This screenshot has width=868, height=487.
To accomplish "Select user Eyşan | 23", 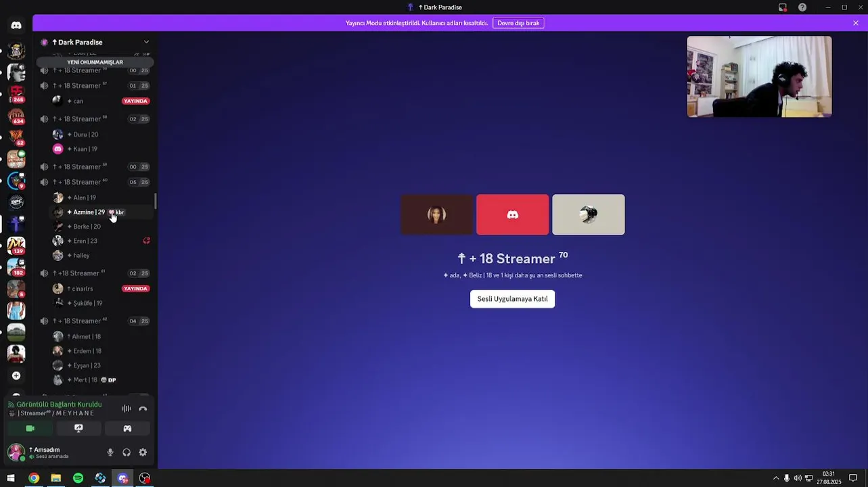I will [100, 366].
